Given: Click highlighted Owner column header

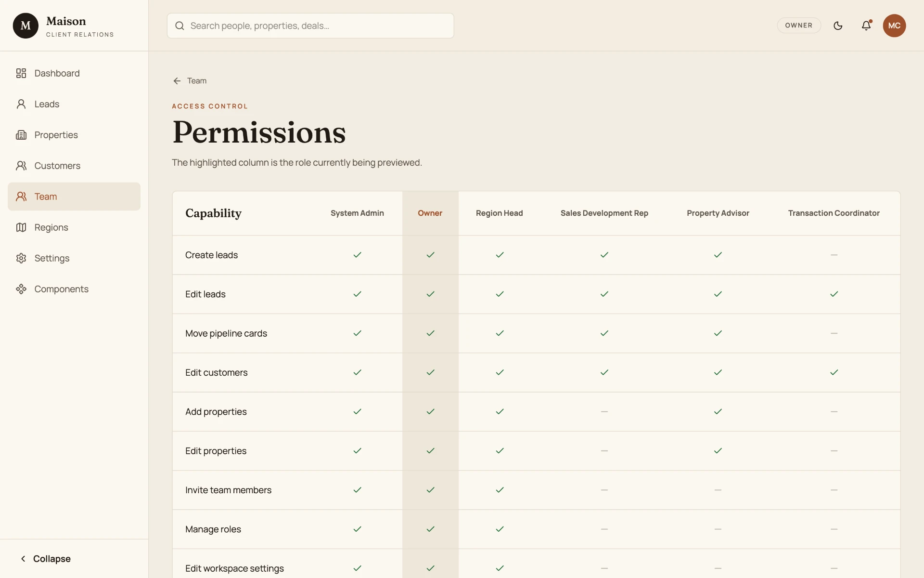Looking at the screenshot, I should coord(430,213).
